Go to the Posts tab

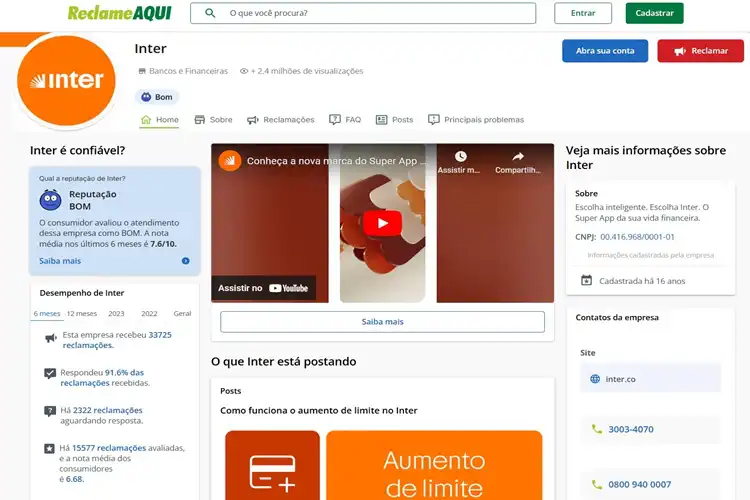394,120
